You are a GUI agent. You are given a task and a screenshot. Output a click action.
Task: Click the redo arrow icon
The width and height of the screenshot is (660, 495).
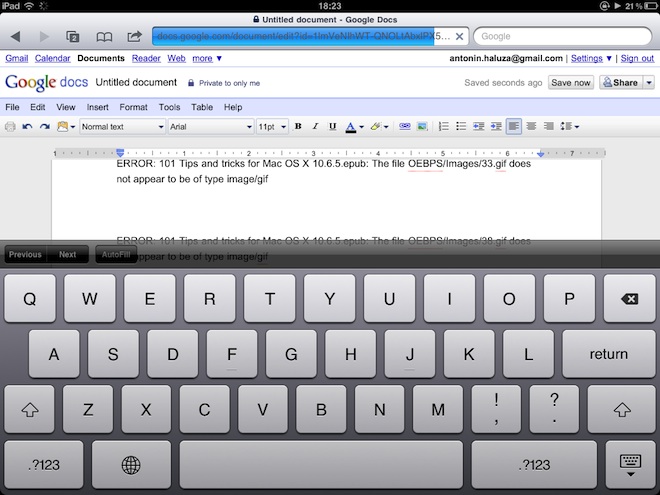point(45,126)
